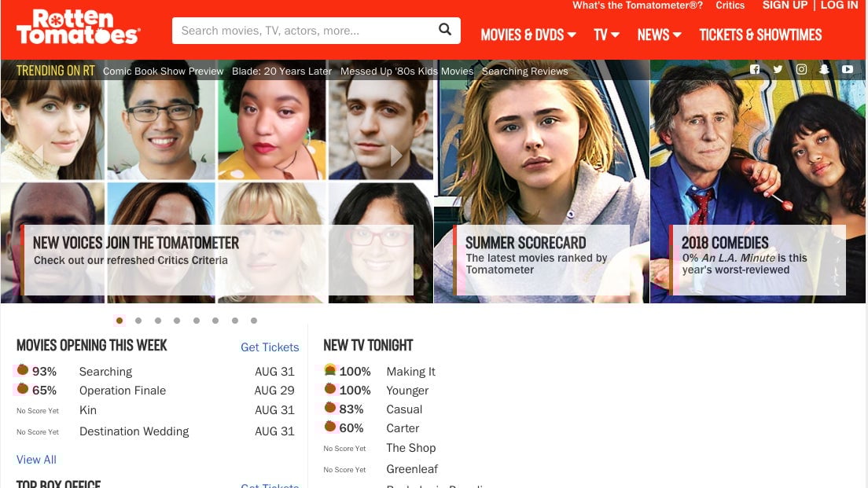Open the Critics link in header
This screenshot has width=868, height=488.
coord(730,6)
